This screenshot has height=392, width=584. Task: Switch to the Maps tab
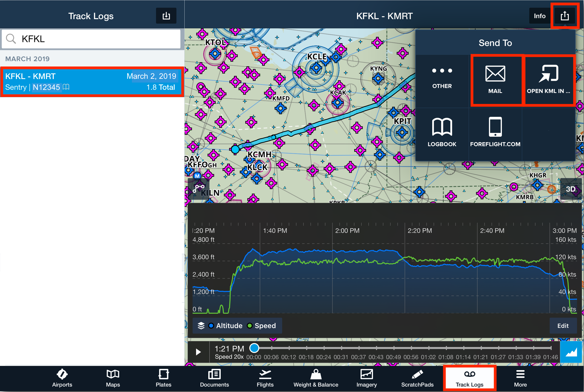click(113, 379)
